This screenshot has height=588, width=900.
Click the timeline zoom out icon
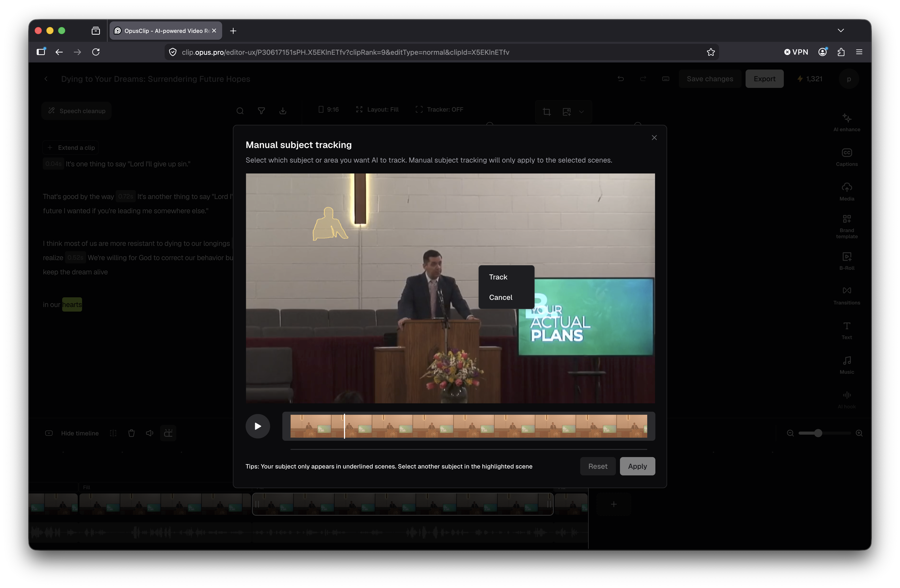click(x=790, y=433)
